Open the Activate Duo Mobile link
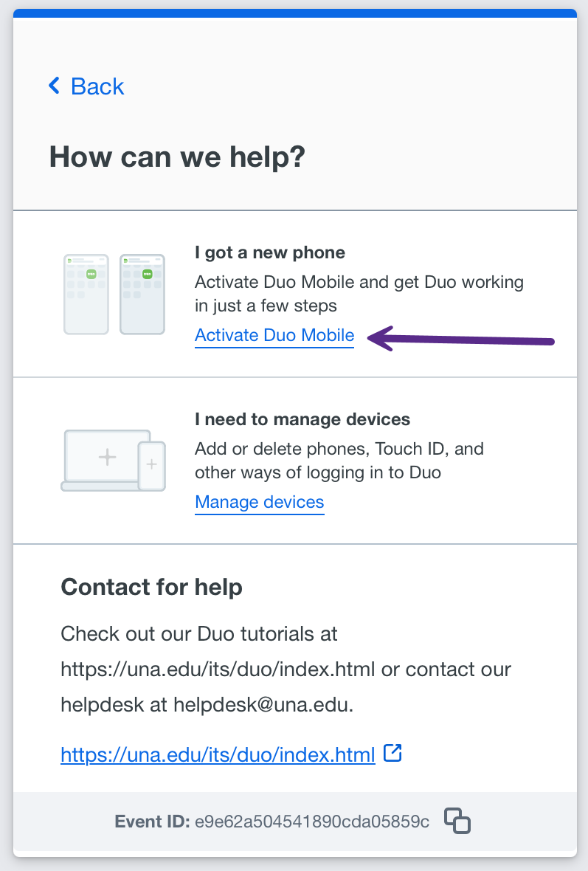 274,336
